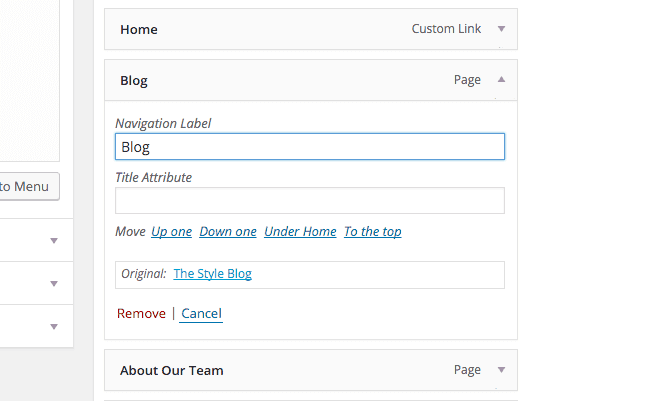This screenshot has height=401, width=669.
Task: Move Blog Under Home
Action: [x=300, y=232]
